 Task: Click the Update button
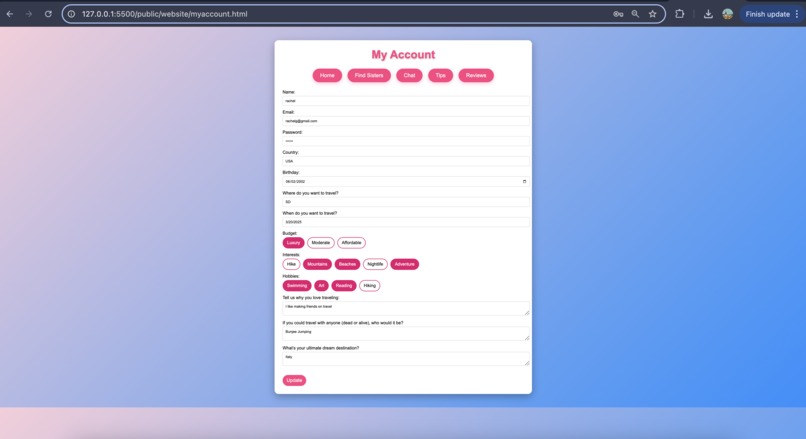point(294,380)
